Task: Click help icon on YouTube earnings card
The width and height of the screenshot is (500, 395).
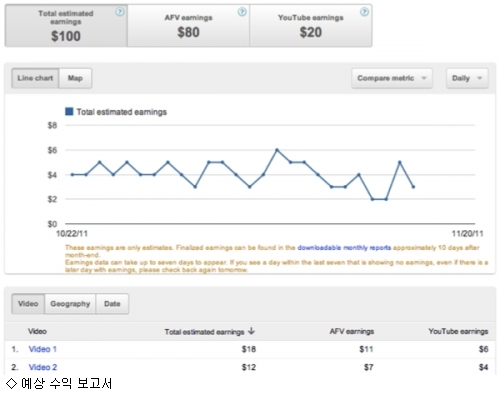Action: coord(364,12)
